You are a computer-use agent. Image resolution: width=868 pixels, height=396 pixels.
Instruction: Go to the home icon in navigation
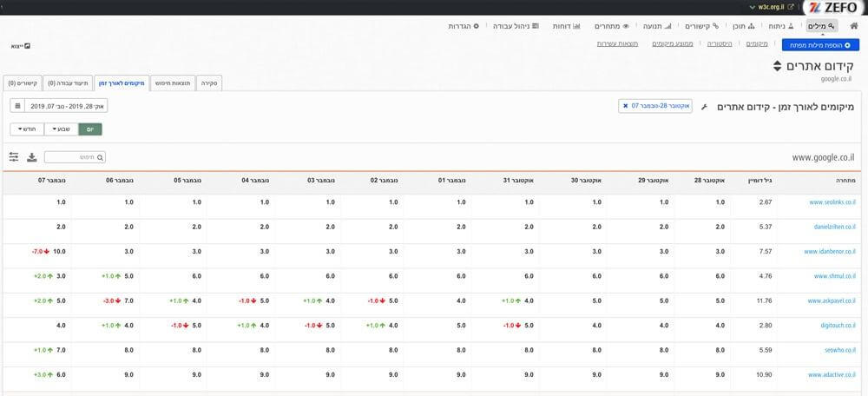pyautogui.click(x=853, y=26)
